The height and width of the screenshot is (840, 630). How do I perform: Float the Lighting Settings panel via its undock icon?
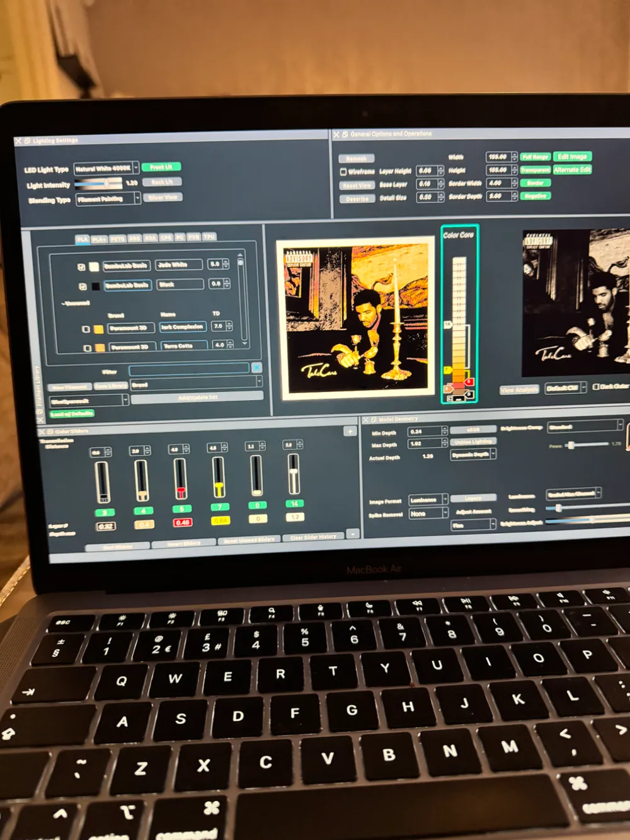click(x=27, y=141)
